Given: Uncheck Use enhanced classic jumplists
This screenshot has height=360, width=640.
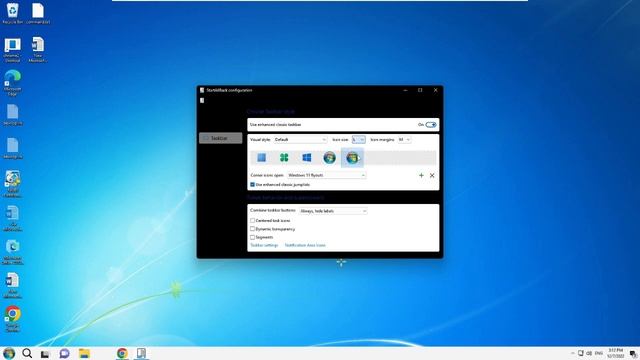Looking at the screenshot, I should pyautogui.click(x=252, y=184).
